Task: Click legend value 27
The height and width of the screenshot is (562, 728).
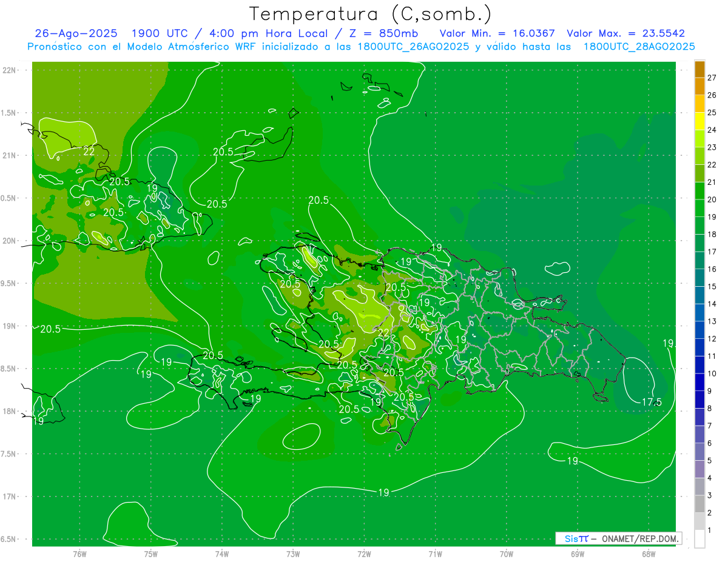Action: coord(712,78)
